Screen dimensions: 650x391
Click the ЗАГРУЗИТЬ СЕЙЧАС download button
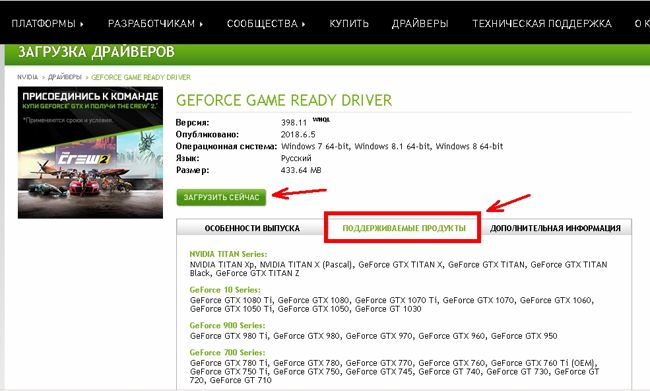coord(221,197)
